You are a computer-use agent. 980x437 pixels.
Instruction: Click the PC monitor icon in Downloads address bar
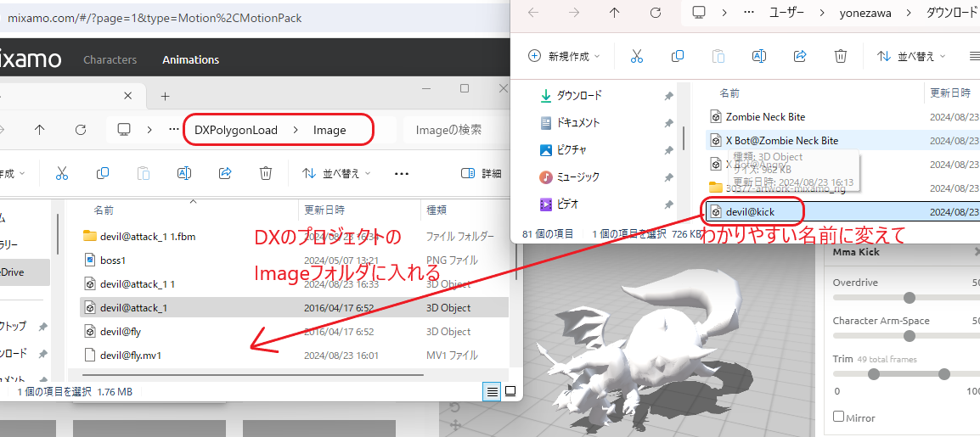[x=699, y=13]
